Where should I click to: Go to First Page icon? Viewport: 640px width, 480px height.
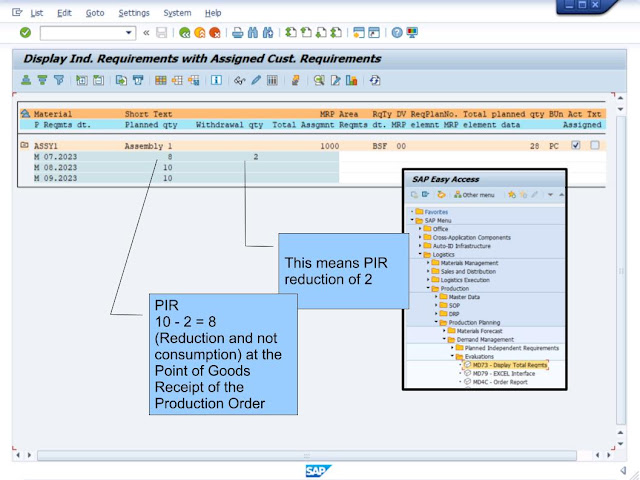tap(291, 32)
